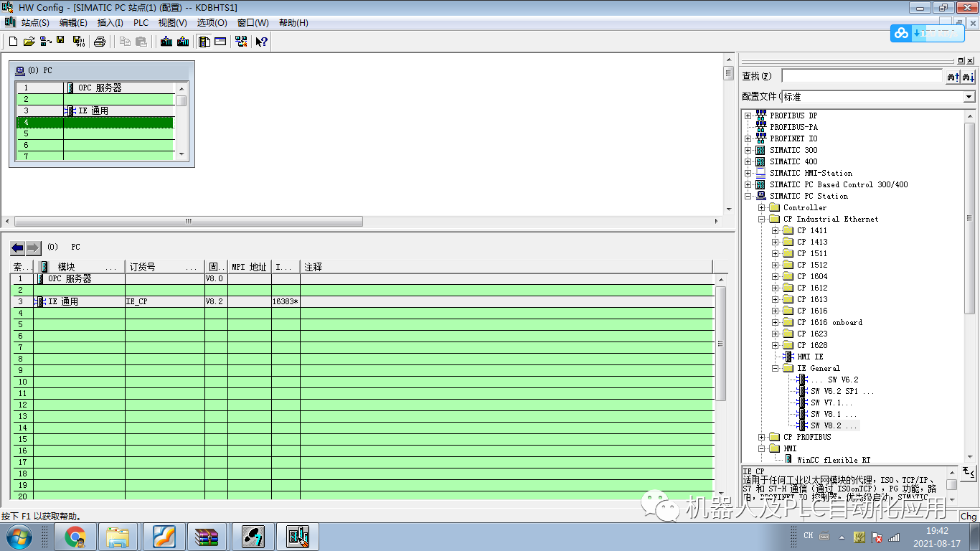This screenshot has width=980, height=551.
Task: Open the 配置文件 profile dropdown
Action: [x=969, y=97]
